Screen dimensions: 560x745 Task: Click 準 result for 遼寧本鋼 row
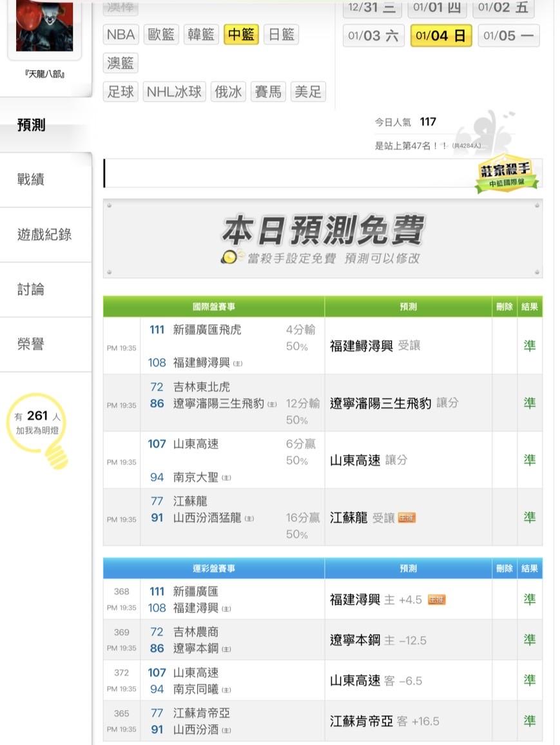point(530,640)
